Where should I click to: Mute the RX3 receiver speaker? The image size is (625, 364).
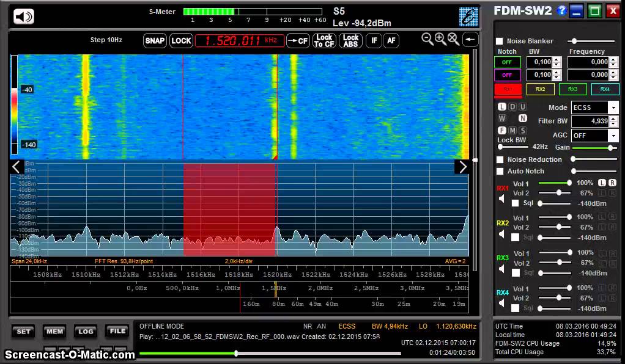(502, 269)
